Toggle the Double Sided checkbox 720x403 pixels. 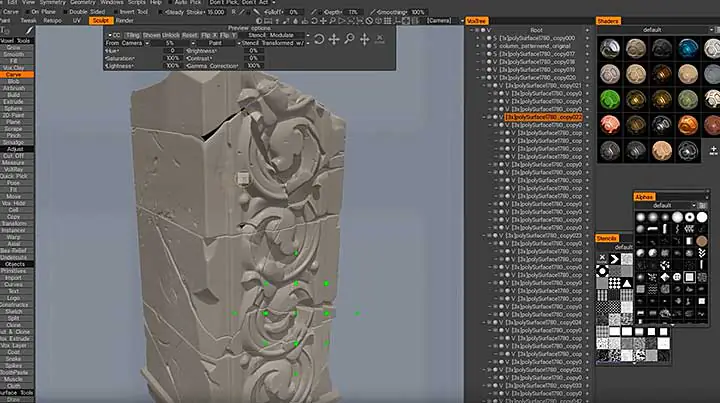click(x=65, y=12)
